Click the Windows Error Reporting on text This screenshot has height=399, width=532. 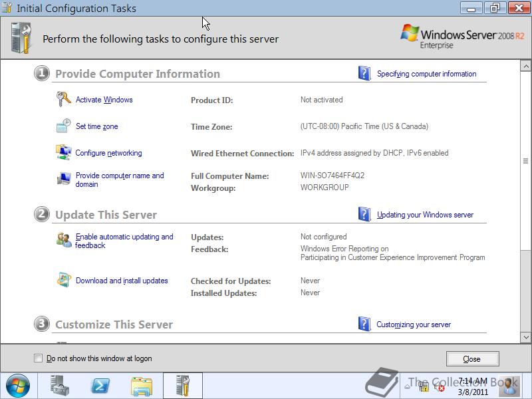tap(344, 248)
